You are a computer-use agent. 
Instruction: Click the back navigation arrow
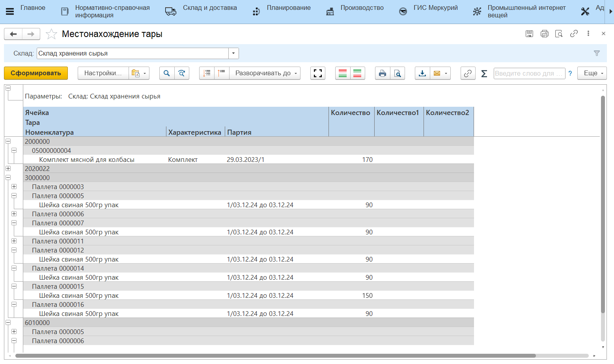13,34
